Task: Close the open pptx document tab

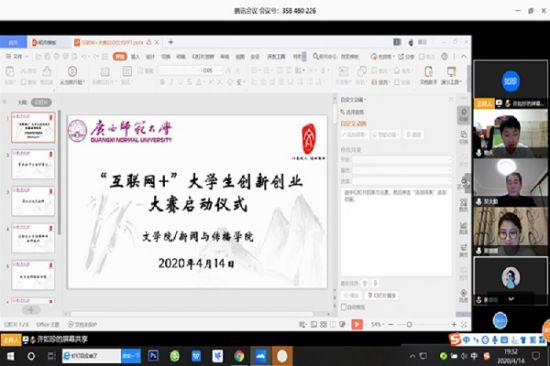Action: 157,42
